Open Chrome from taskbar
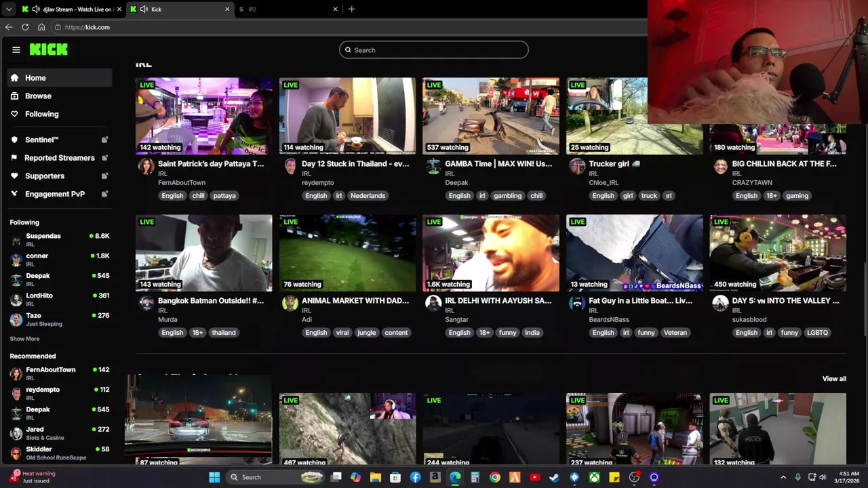The width and height of the screenshot is (868, 488). (x=495, y=477)
